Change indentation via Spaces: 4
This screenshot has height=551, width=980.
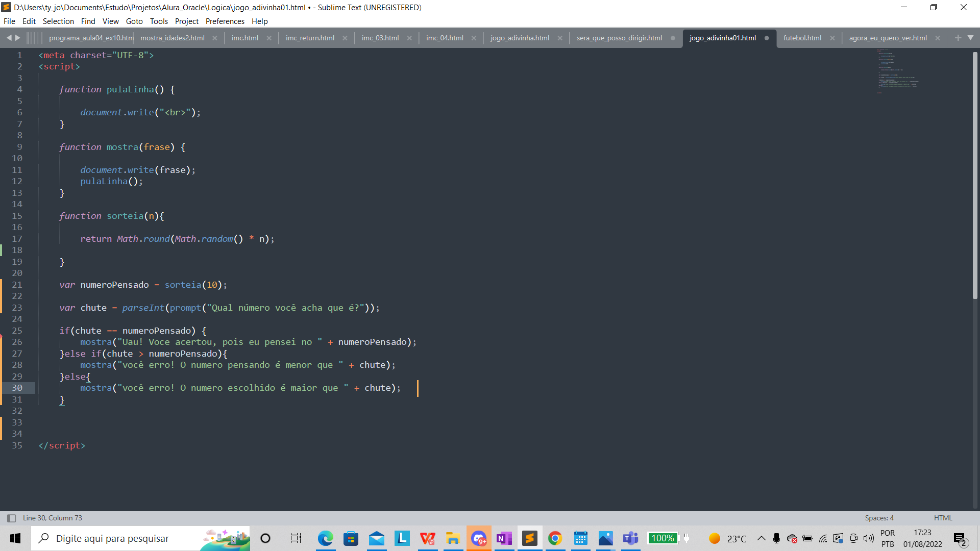point(879,518)
